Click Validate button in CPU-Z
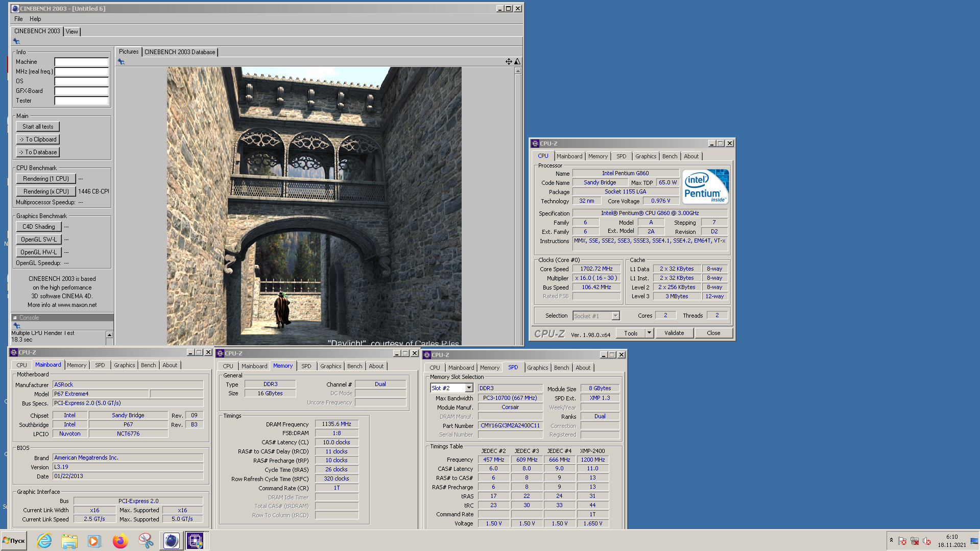 (x=674, y=333)
